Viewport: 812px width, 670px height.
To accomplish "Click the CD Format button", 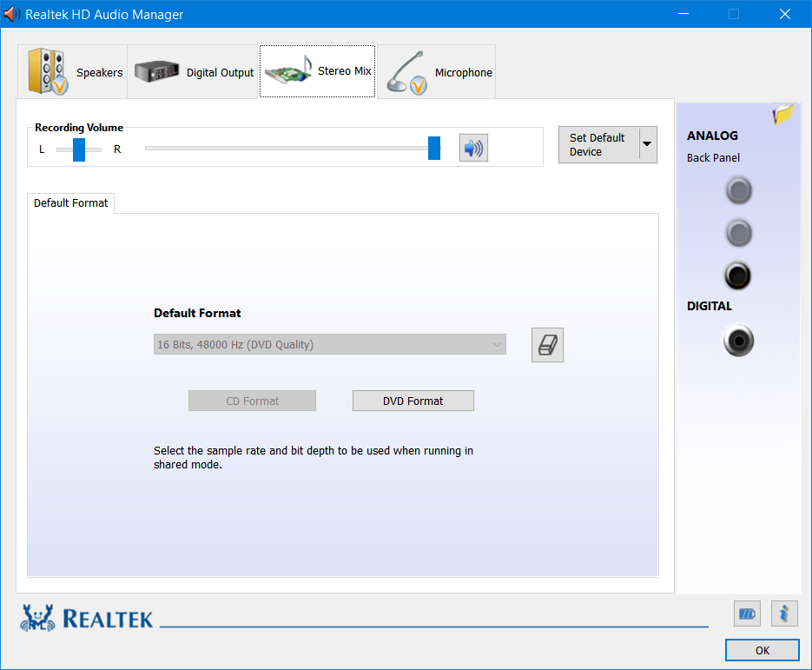I will (x=252, y=401).
